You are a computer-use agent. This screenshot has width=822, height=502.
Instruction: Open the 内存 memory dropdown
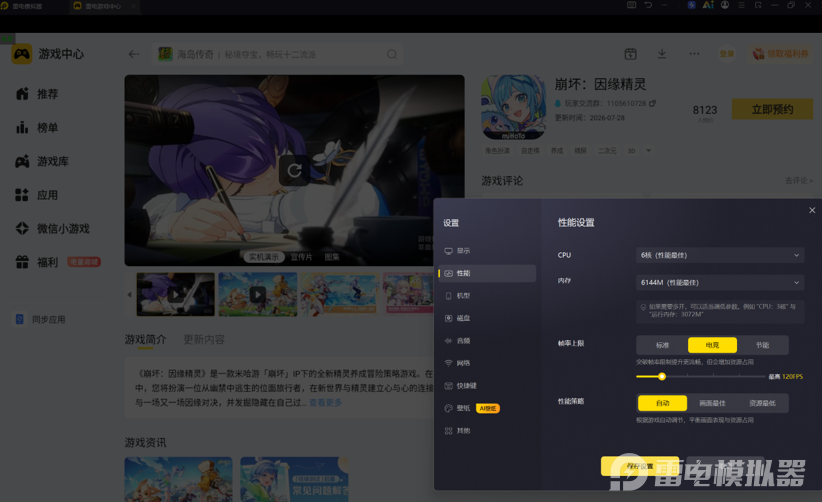pyautogui.click(x=720, y=282)
